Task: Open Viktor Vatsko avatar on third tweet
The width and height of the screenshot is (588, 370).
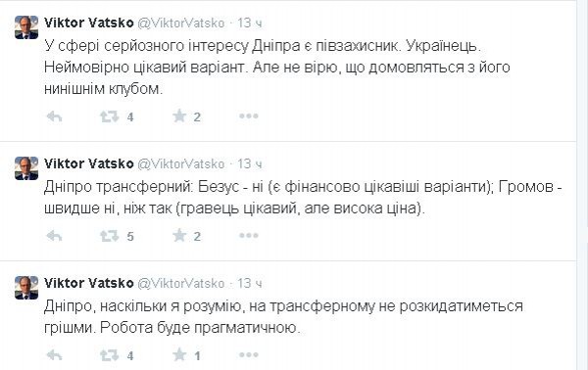Action: tap(26, 288)
